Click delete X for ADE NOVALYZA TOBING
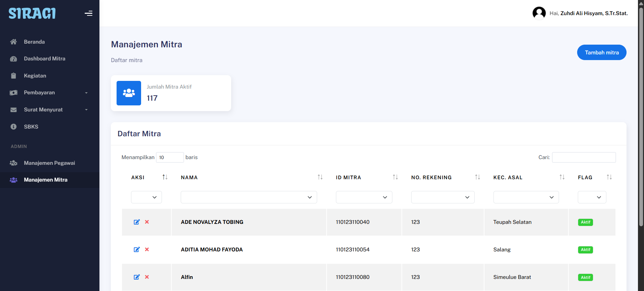The image size is (644, 291). [147, 222]
